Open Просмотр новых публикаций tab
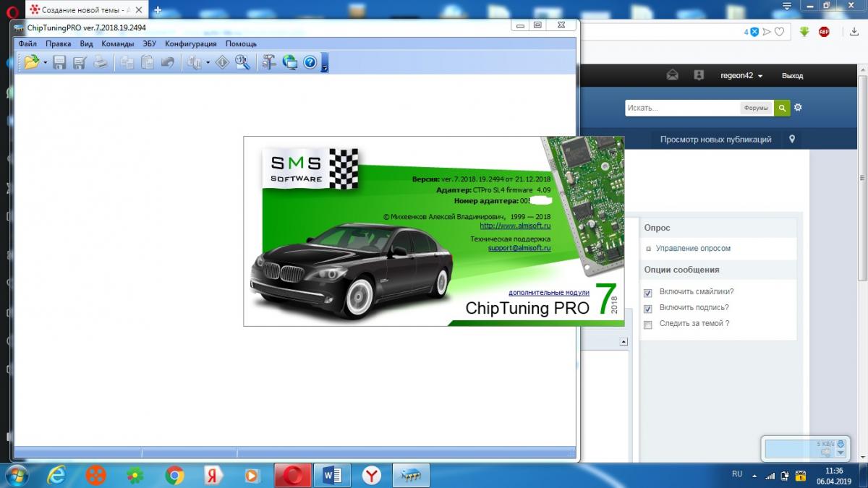This screenshot has width=868, height=488. point(715,139)
